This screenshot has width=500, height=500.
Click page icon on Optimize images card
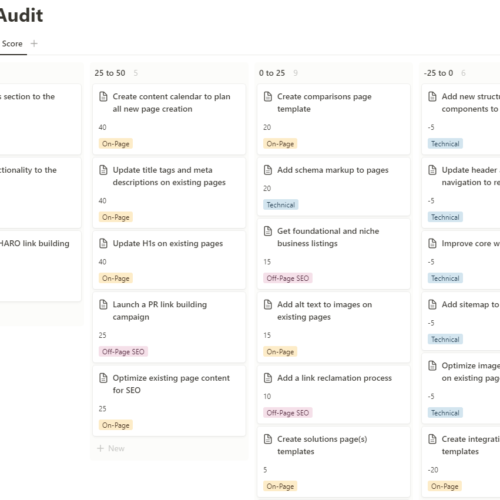click(x=432, y=366)
